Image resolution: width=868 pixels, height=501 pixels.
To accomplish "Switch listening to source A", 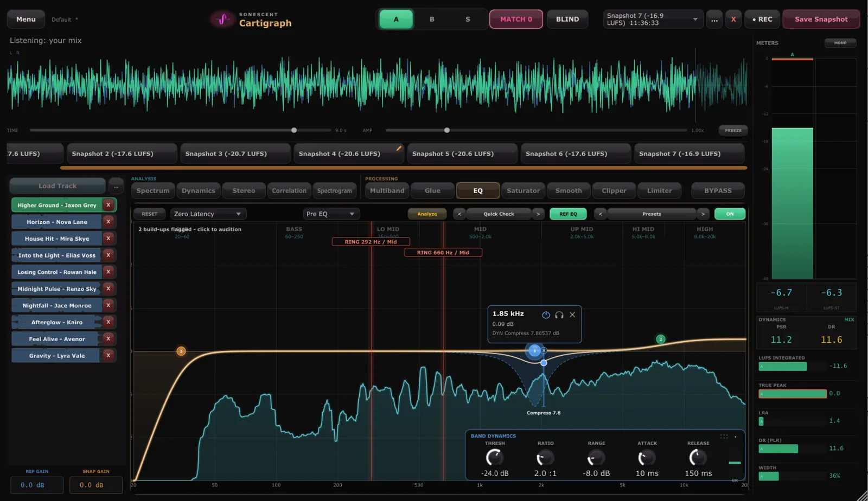I will click(396, 19).
